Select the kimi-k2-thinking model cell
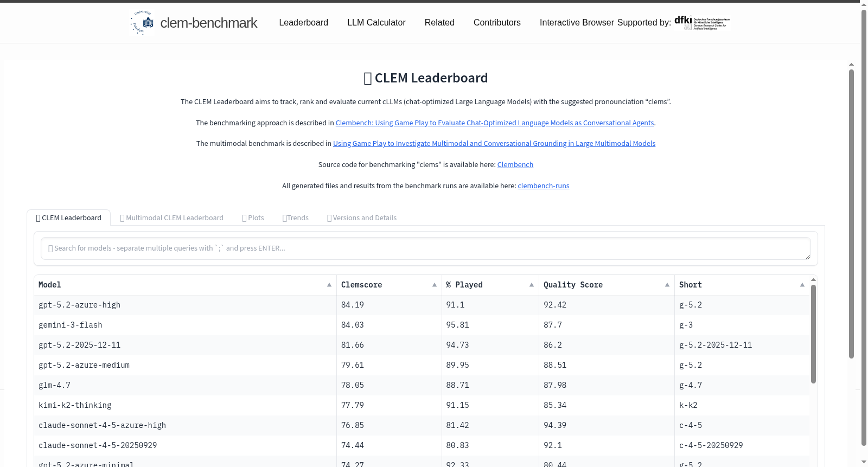Image resolution: width=868 pixels, height=467 pixels. pos(185,405)
